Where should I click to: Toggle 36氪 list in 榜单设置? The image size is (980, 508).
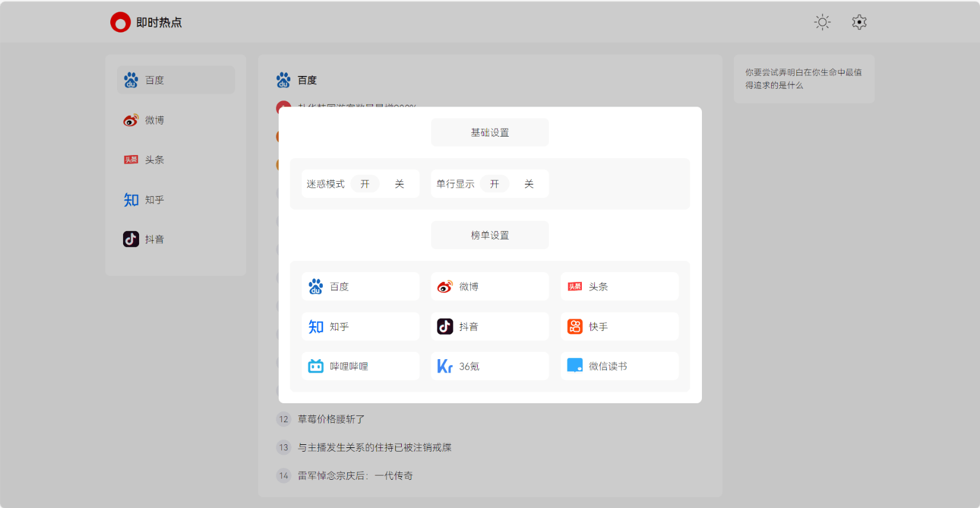pos(490,366)
